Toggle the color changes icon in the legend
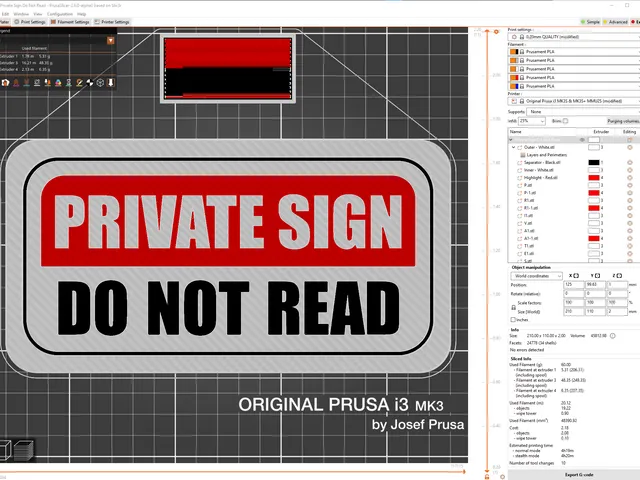Screen dimensions: 640x480 [58, 83]
